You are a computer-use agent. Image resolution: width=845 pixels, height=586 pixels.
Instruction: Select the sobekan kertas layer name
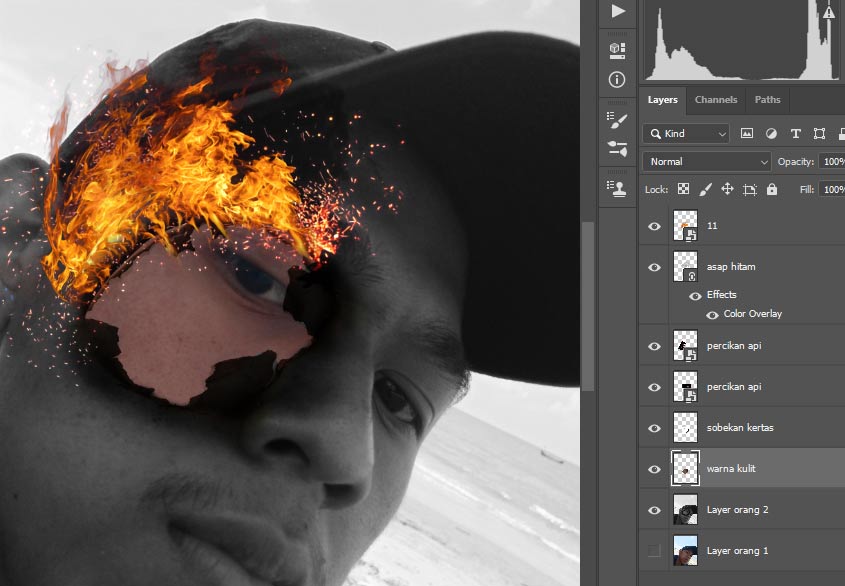click(740, 428)
